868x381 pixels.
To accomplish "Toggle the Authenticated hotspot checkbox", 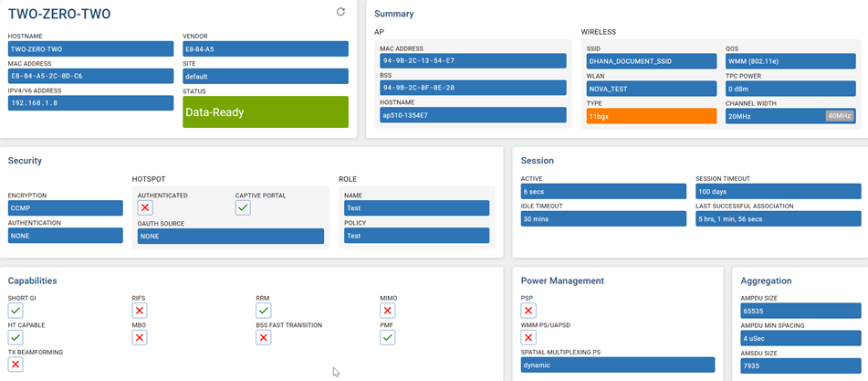I will pyautogui.click(x=145, y=208).
